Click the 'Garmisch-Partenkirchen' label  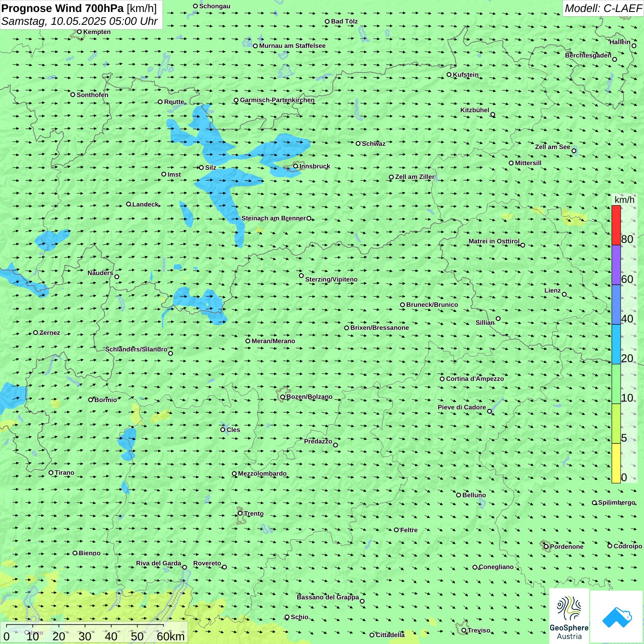coord(277,100)
